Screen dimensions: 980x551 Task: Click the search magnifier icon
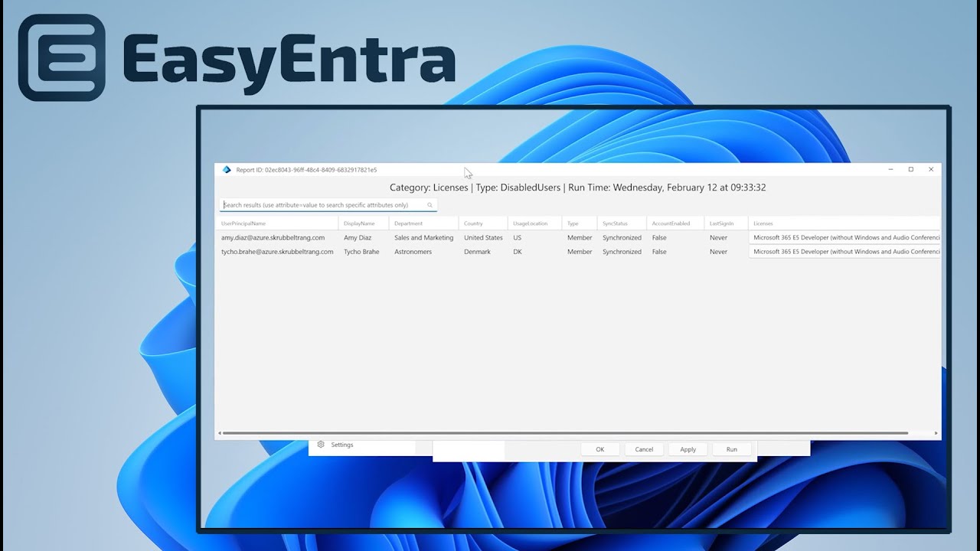pos(430,205)
